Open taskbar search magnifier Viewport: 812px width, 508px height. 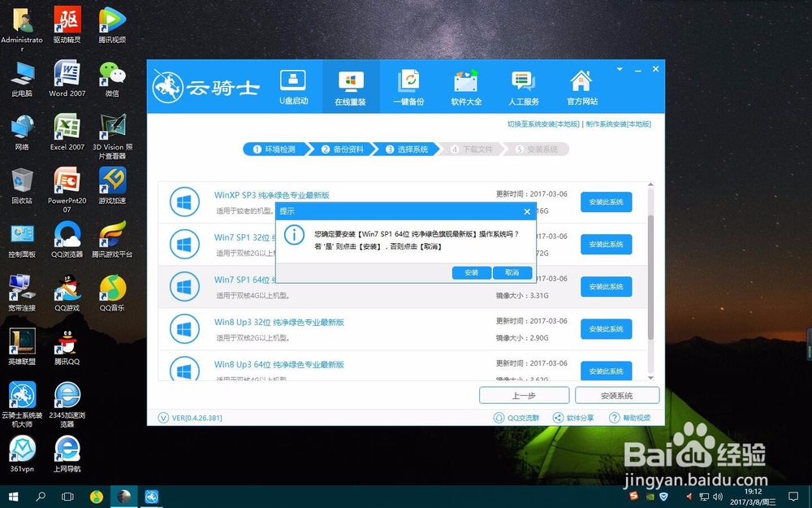coord(41,497)
